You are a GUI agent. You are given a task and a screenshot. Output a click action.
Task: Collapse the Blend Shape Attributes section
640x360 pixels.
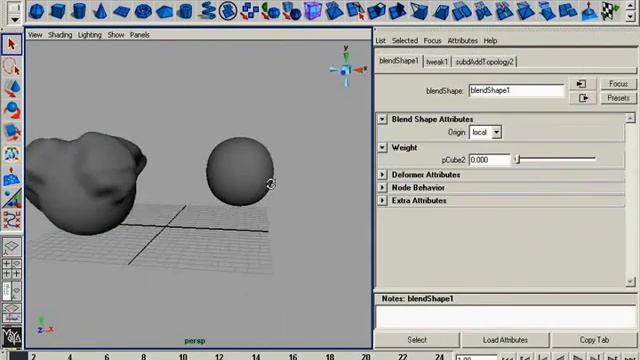382,119
